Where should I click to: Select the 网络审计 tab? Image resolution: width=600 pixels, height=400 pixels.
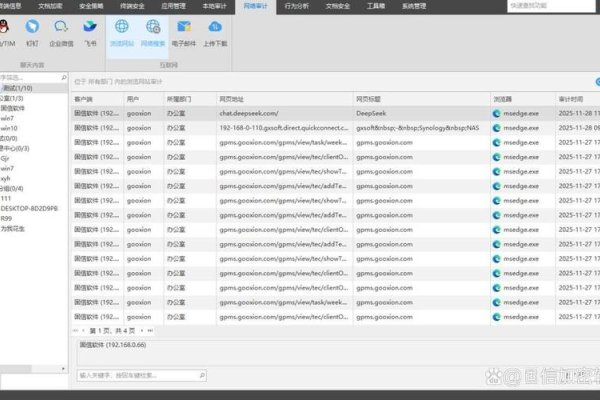click(255, 6)
